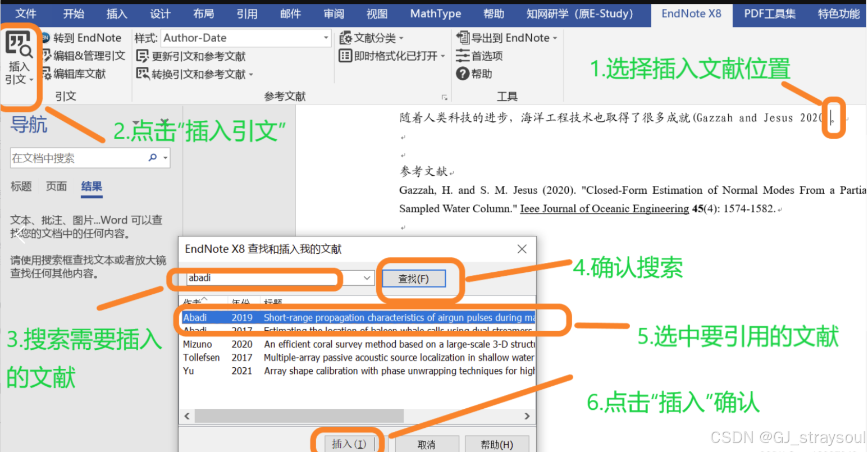Image resolution: width=868 pixels, height=452 pixels.
Task: Expand the 参考文献 group dialog launcher
Action: (444, 97)
